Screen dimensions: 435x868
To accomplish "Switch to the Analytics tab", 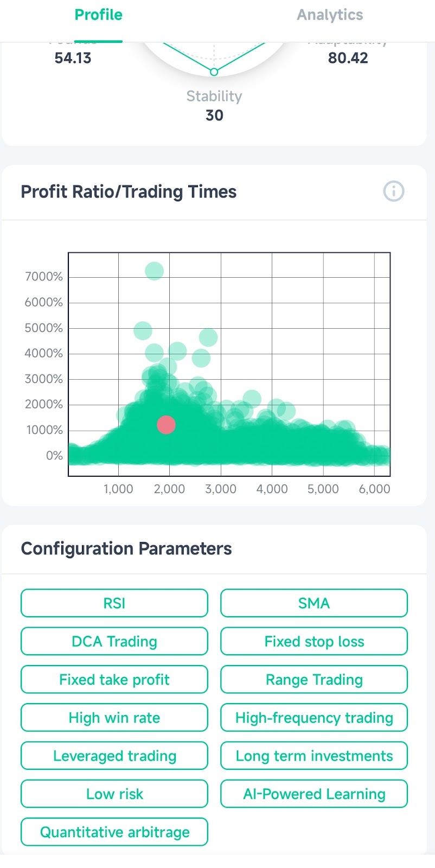I will [x=330, y=15].
